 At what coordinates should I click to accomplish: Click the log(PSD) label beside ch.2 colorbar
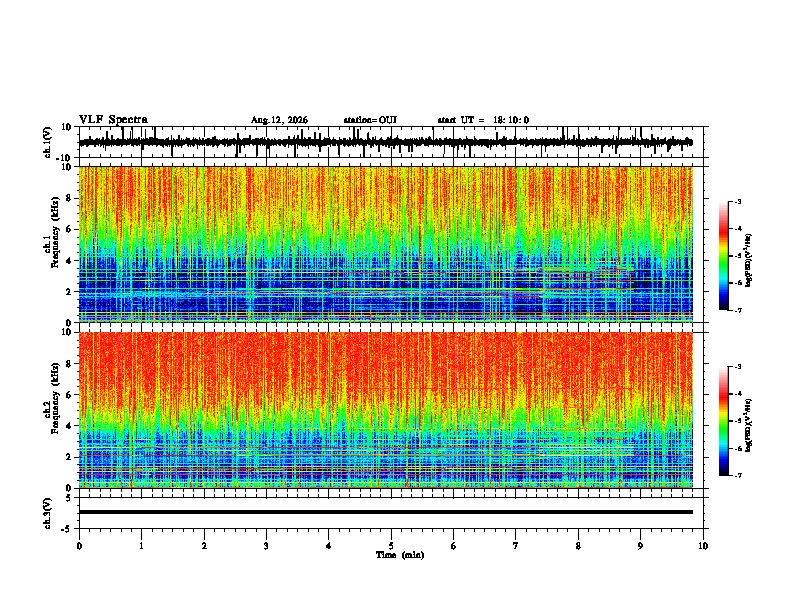click(748, 425)
